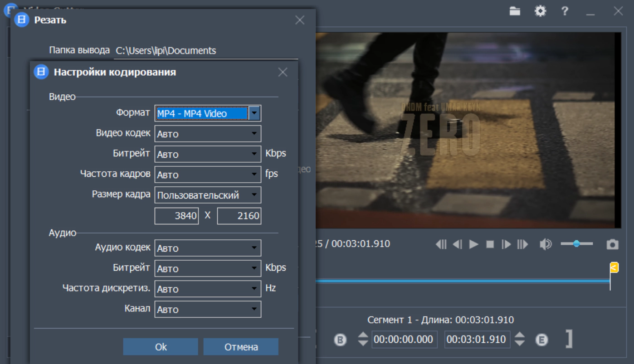The width and height of the screenshot is (634, 364).
Task: Expand the Формат dropdown showing MP4 Video
Action: point(254,113)
